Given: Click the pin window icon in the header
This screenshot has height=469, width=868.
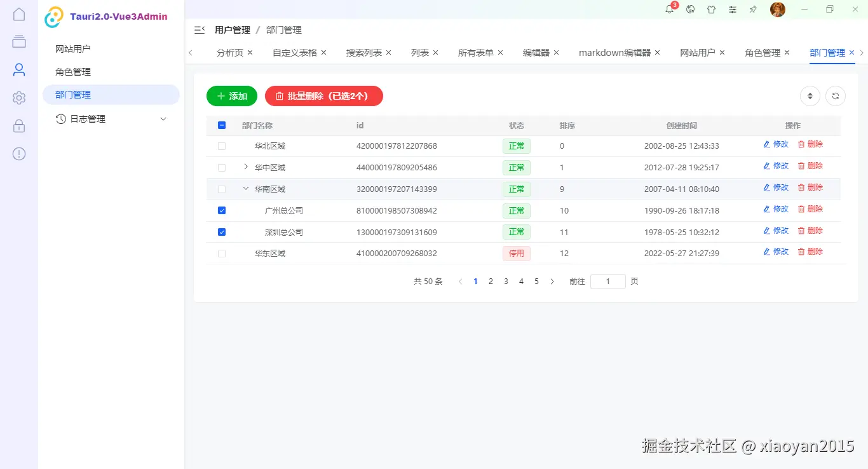Looking at the screenshot, I should point(753,10).
